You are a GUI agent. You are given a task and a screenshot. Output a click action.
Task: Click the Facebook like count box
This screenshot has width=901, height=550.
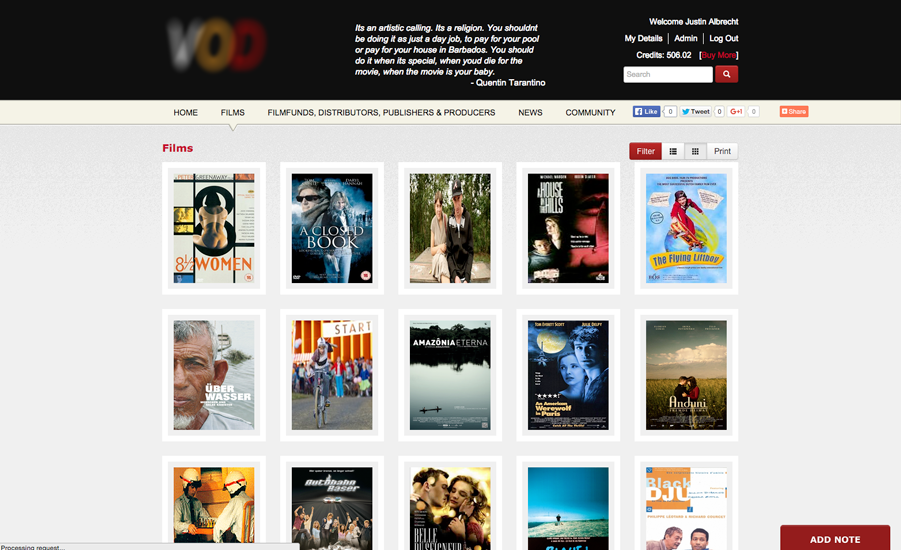[x=670, y=111]
